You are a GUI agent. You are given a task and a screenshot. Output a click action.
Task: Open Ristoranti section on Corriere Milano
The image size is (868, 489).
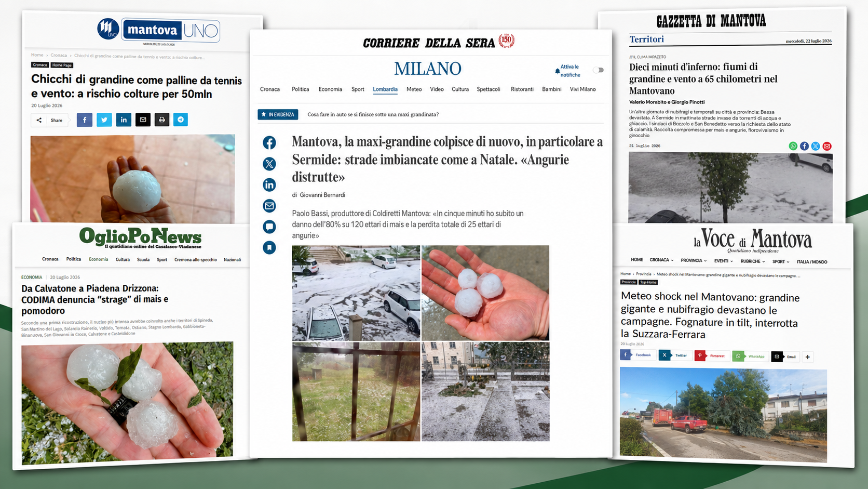pyautogui.click(x=522, y=89)
